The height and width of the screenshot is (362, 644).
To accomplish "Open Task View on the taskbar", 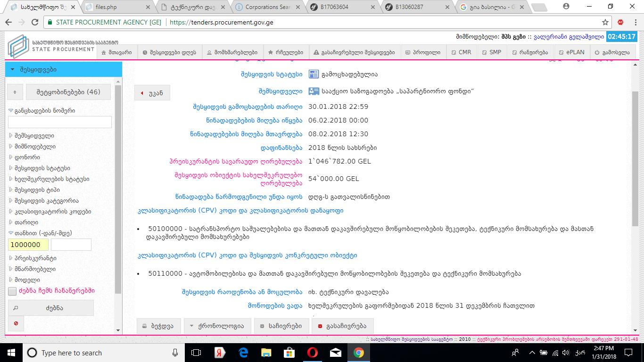I will click(196, 353).
